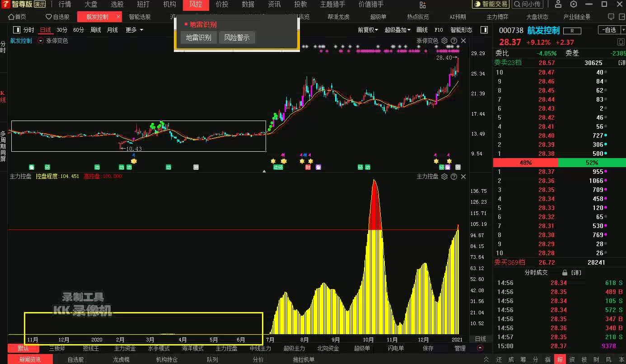Image resolution: width=626 pixels, height=364 pixels.
Task: Click the 日线 label beside the date axis
Action: pyautogui.click(x=481, y=339)
